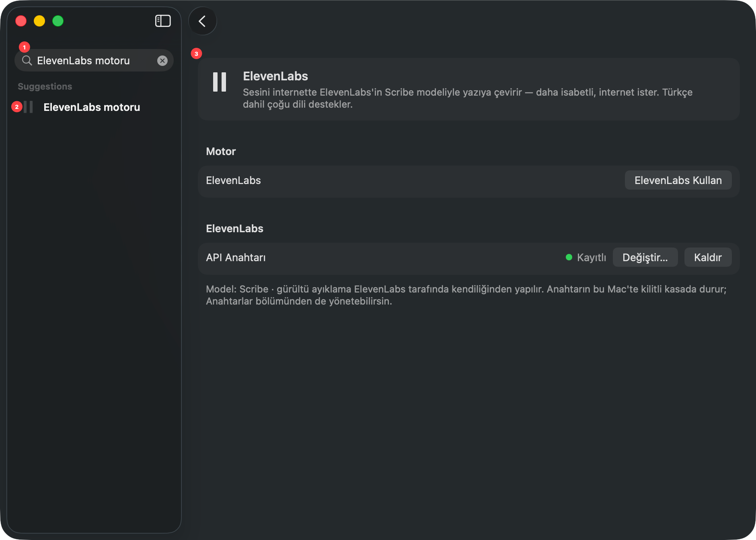Toggle the sidebar visibility icon
Screen dimensions: 756x540
pyautogui.click(x=163, y=21)
